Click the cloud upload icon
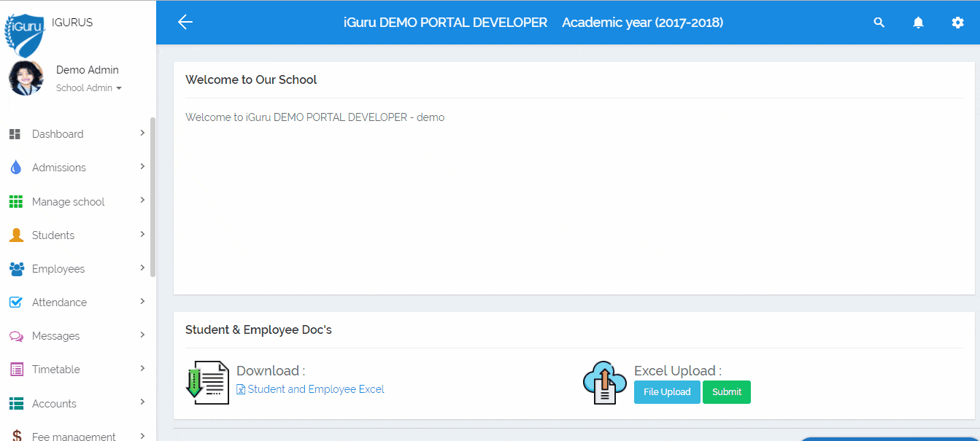 tap(605, 382)
